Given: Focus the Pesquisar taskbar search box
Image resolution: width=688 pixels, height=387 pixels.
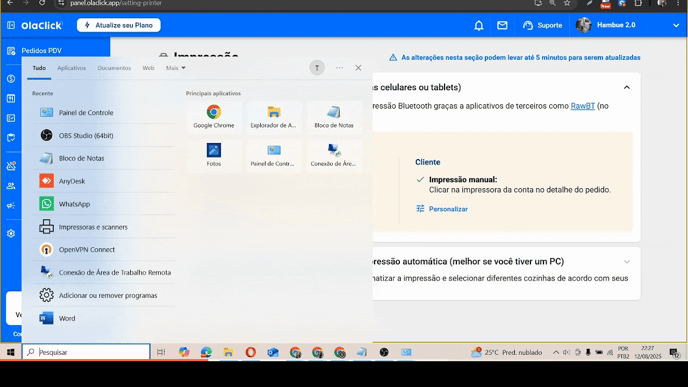Looking at the screenshot, I should (x=86, y=352).
